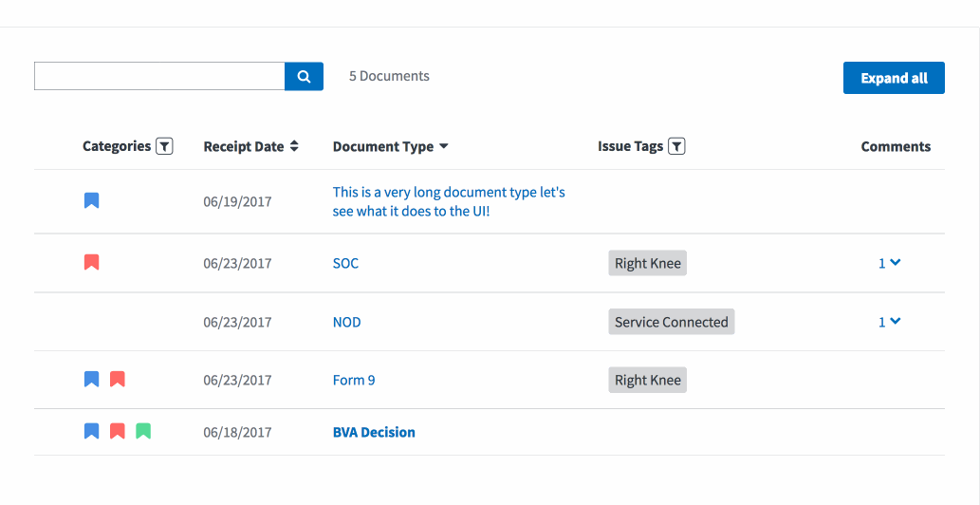Click blue bookmark on BVA Decision row
Viewport: 980px width, 505px height.
tap(91, 431)
